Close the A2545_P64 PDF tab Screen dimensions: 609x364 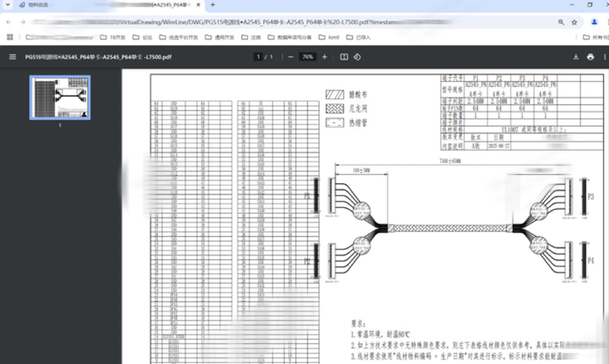[199, 5]
